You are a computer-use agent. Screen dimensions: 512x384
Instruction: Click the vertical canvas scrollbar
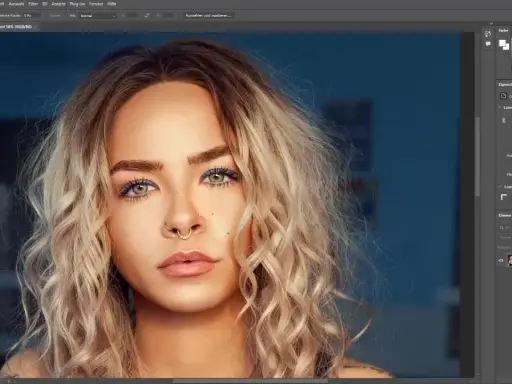pyautogui.click(x=477, y=157)
